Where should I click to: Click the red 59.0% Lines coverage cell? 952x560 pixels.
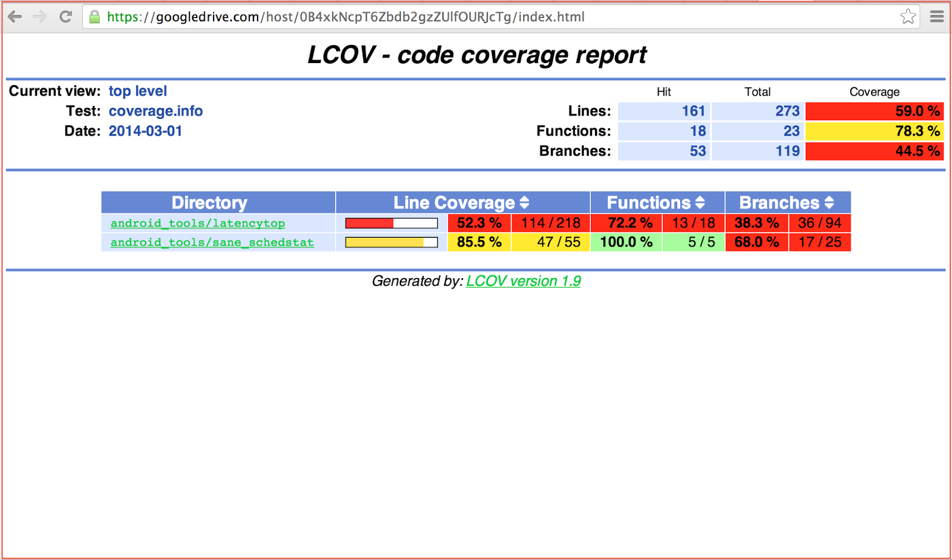point(874,111)
